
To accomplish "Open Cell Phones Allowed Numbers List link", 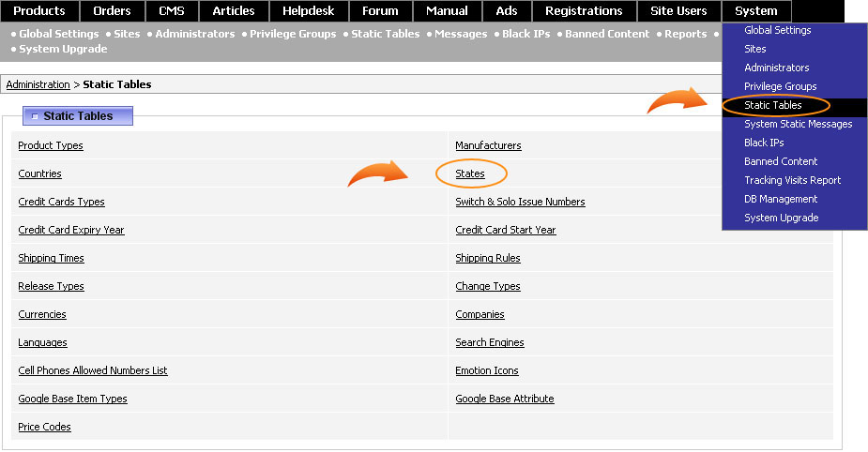I will [93, 370].
